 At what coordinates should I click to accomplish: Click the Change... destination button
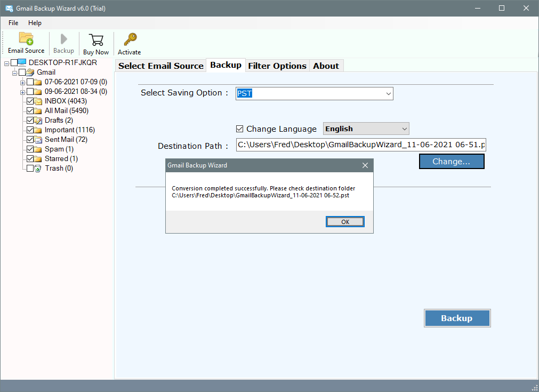click(452, 162)
